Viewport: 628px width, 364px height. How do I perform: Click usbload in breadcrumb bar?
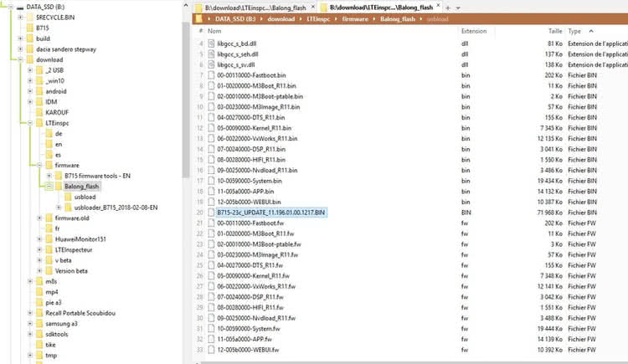[437, 18]
